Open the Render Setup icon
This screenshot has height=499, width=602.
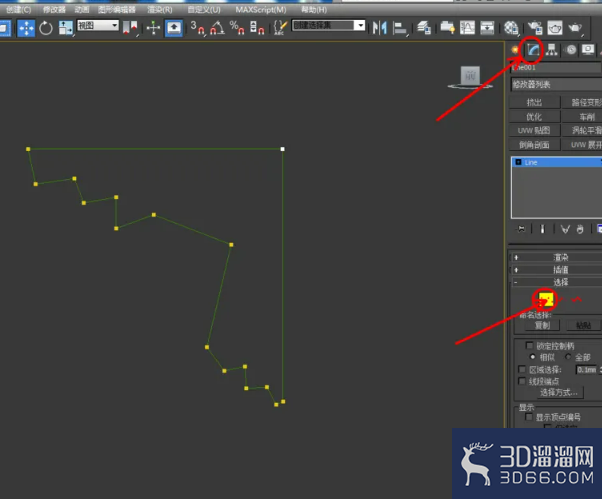[535, 28]
